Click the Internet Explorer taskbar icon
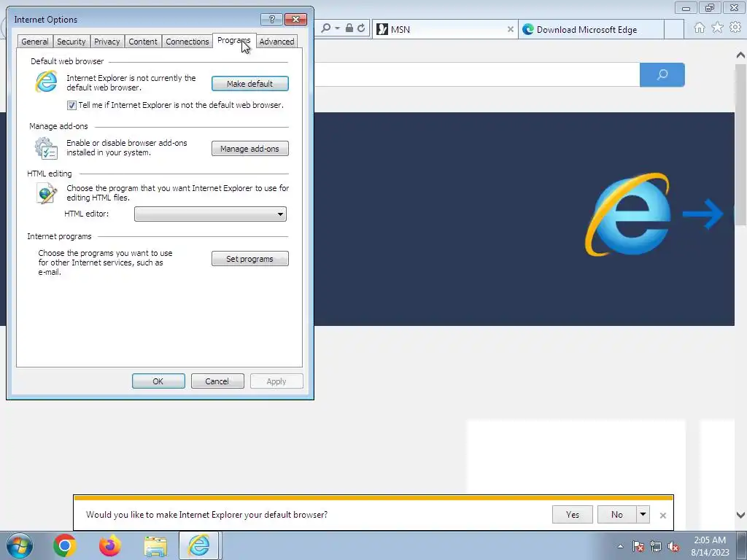Screen dimensions: 747x560 pos(199,545)
